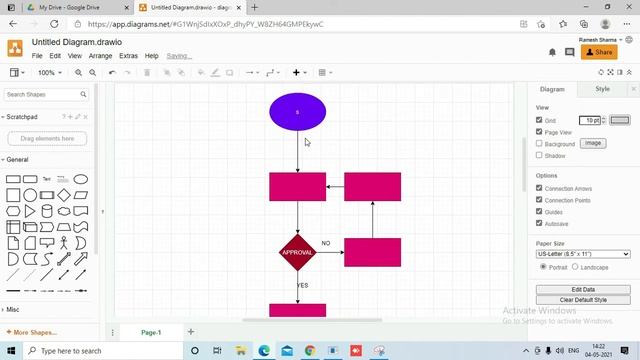
Task: Open the view panels dropdown
Action: pos(17,73)
